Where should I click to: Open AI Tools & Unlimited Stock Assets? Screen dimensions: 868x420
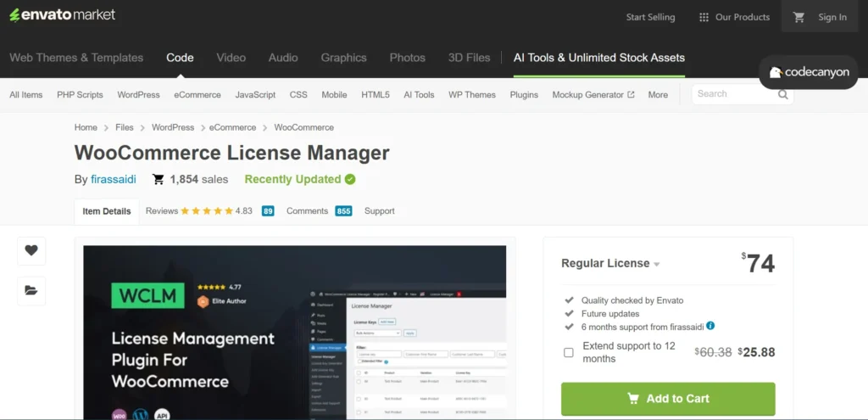[599, 58]
